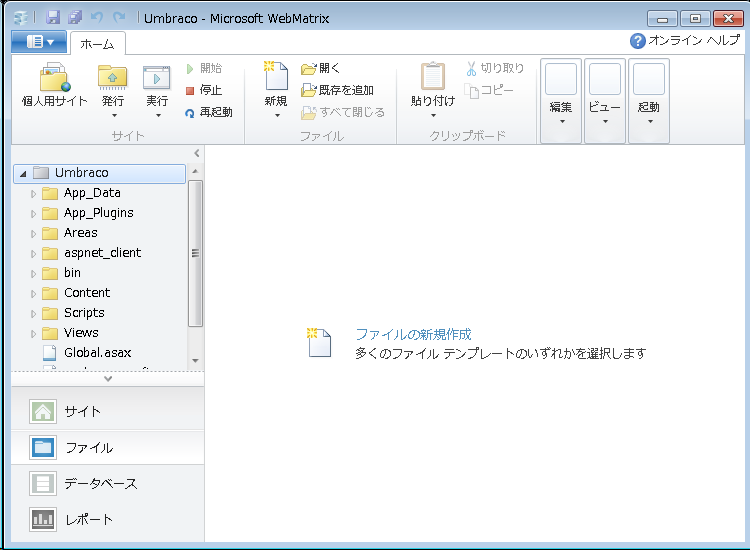Viewport: 750px width, 550px height.
Task: Click the Save All icon in the title bar
Action: pyautogui.click(x=75, y=18)
